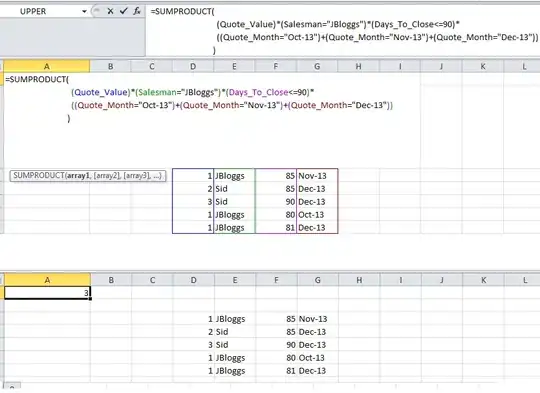Click the [array2] argument in the tooltip
The image size is (540, 393).
106,176
